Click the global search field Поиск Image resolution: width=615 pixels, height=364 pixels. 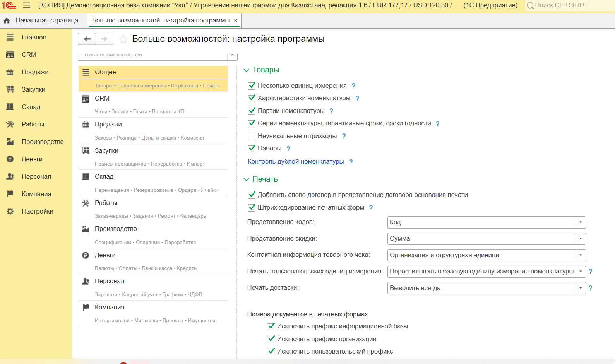point(569,5)
